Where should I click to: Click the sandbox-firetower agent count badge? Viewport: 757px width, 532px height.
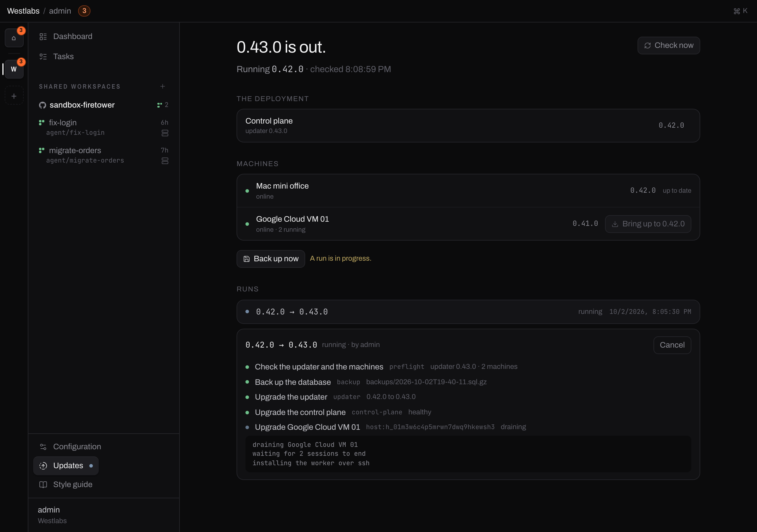pyautogui.click(x=163, y=105)
